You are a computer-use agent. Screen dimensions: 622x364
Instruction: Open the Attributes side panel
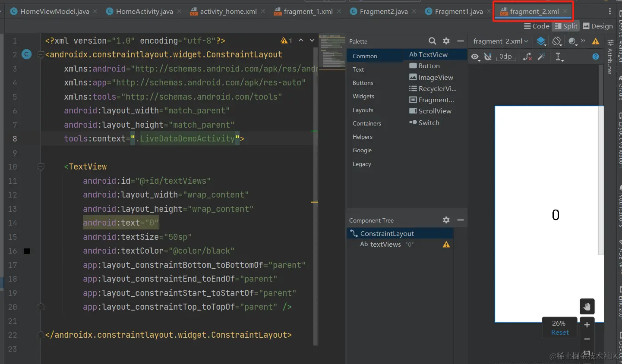[610, 56]
